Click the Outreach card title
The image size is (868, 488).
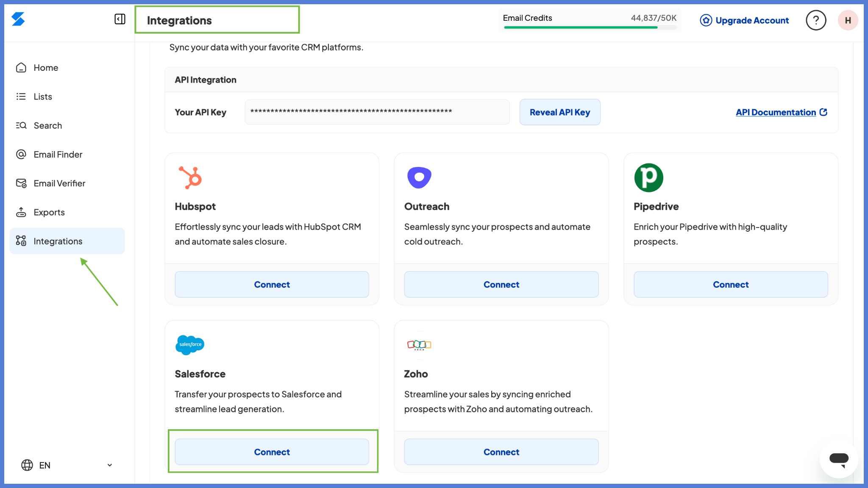[x=427, y=206]
